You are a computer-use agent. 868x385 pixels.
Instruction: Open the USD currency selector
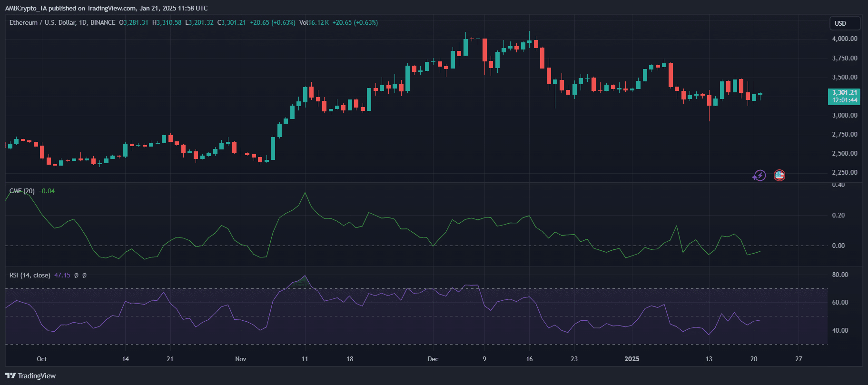tap(845, 23)
